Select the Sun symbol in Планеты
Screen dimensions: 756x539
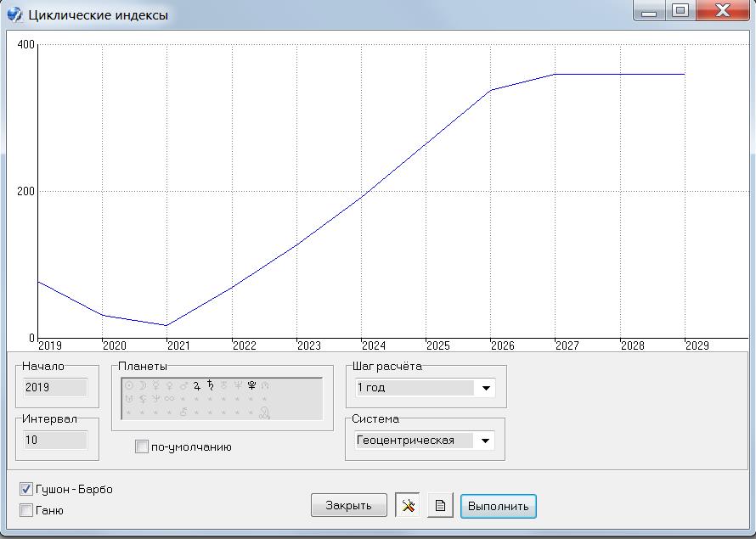click(129, 386)
